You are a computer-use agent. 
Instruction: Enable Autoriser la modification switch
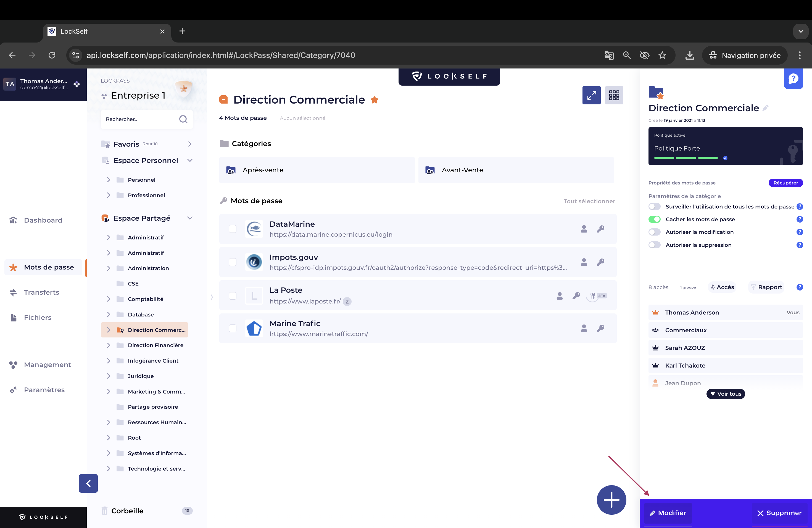[x=654, y=232]
